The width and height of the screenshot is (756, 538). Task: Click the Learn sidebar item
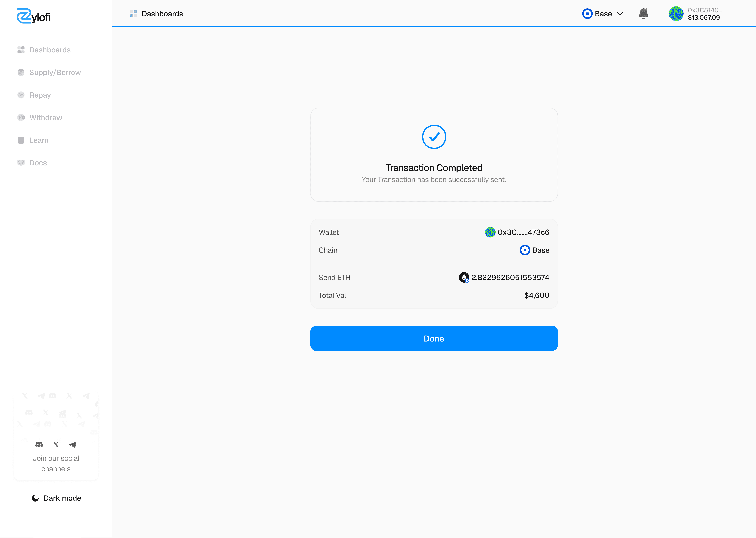point(39,140)
